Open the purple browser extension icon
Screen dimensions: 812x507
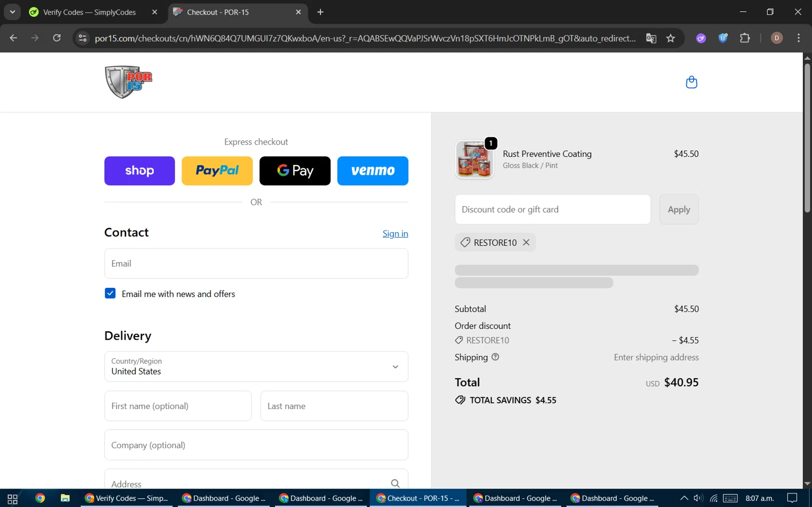point(701,38)
